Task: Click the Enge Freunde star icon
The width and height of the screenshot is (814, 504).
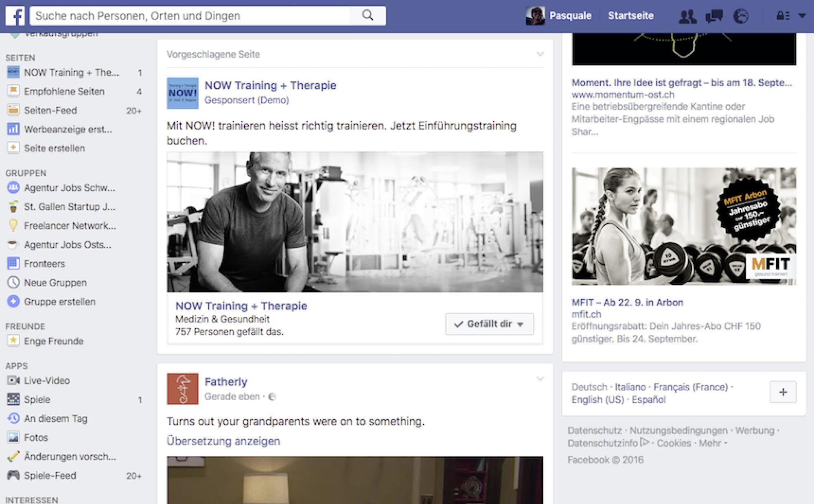Action: tap(13, 340)
